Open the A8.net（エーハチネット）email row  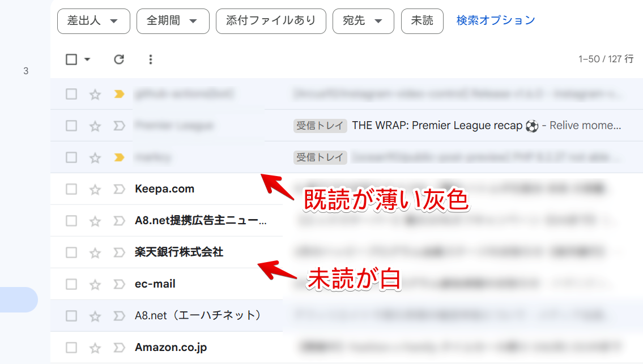[347, 316]
